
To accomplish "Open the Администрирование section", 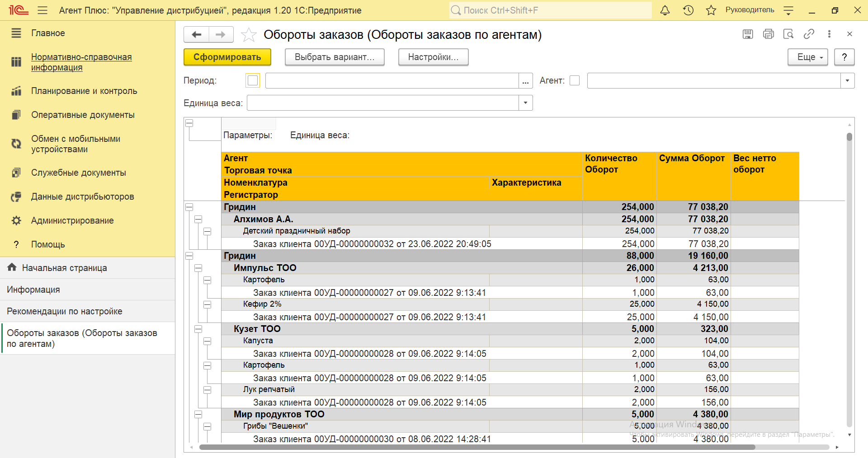I will pos(72,220).
